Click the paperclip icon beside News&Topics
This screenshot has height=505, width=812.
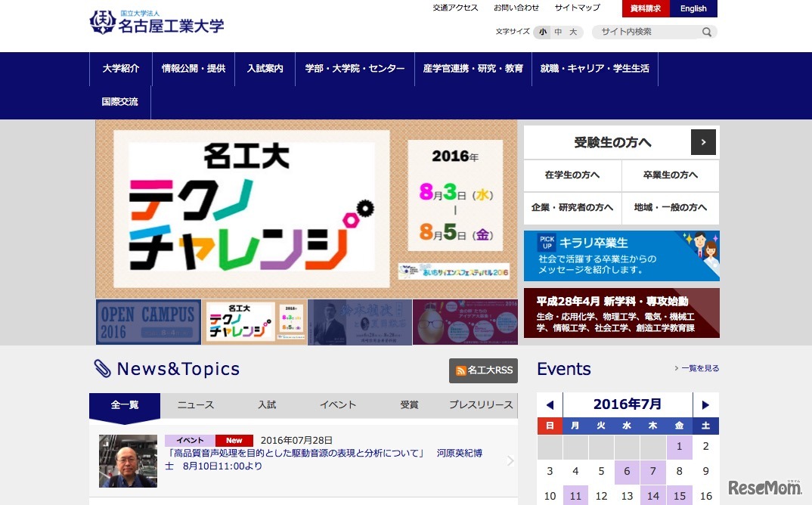101,369
